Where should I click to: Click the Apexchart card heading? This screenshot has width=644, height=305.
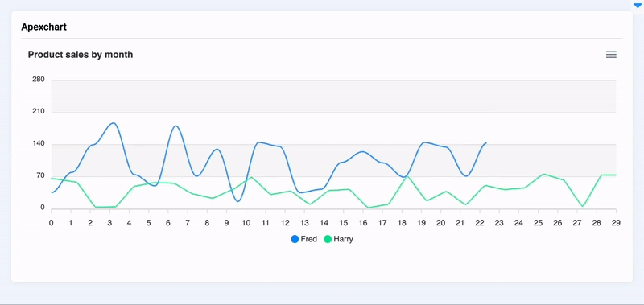tap(44, 27)
